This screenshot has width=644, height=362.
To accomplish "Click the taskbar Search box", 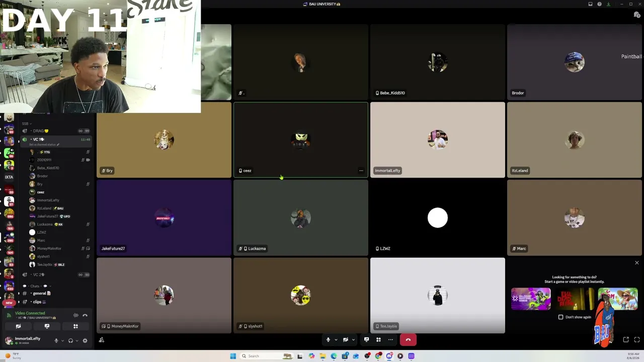I will point(267,356).
